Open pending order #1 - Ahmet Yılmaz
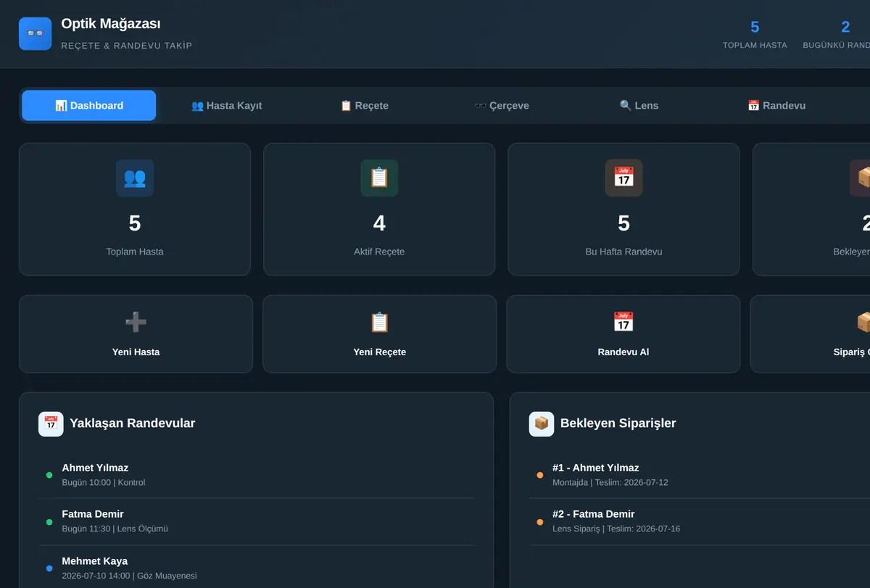 [700, 475]
